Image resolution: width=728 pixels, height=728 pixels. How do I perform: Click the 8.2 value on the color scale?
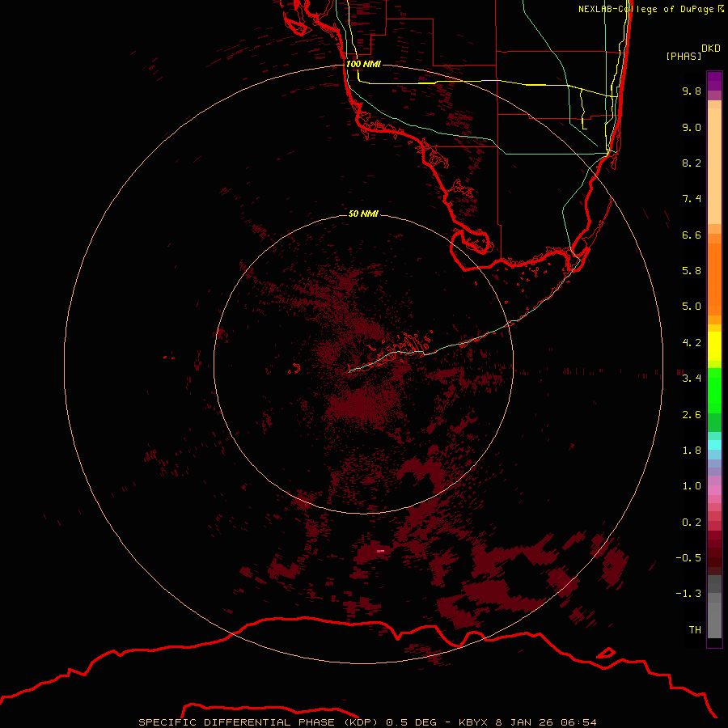(x=692, y=163)
